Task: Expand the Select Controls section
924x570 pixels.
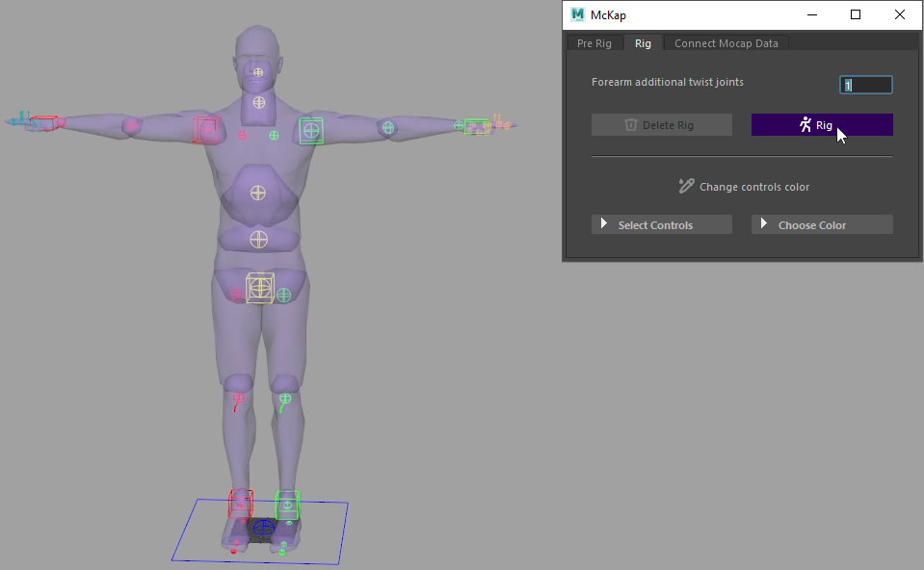Action: click(x=662, y=224)
